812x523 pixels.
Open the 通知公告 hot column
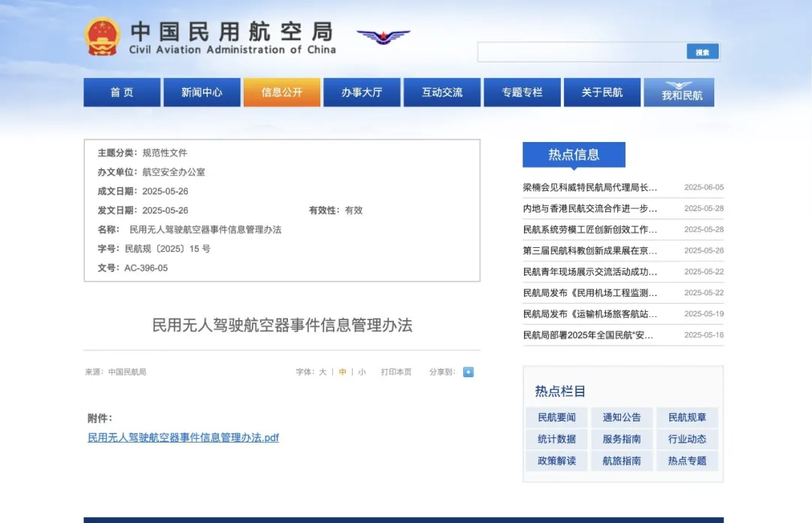click(x=622, y=417)
